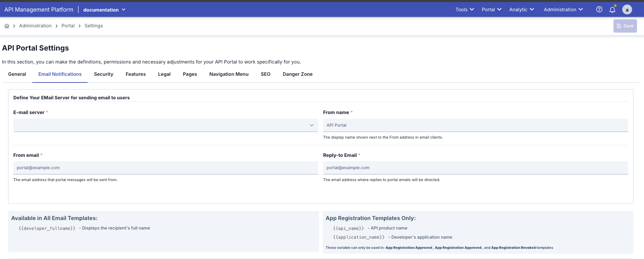Screen dimensions: 644x259
Task: Open the Features tab
Action: point(136,74)
